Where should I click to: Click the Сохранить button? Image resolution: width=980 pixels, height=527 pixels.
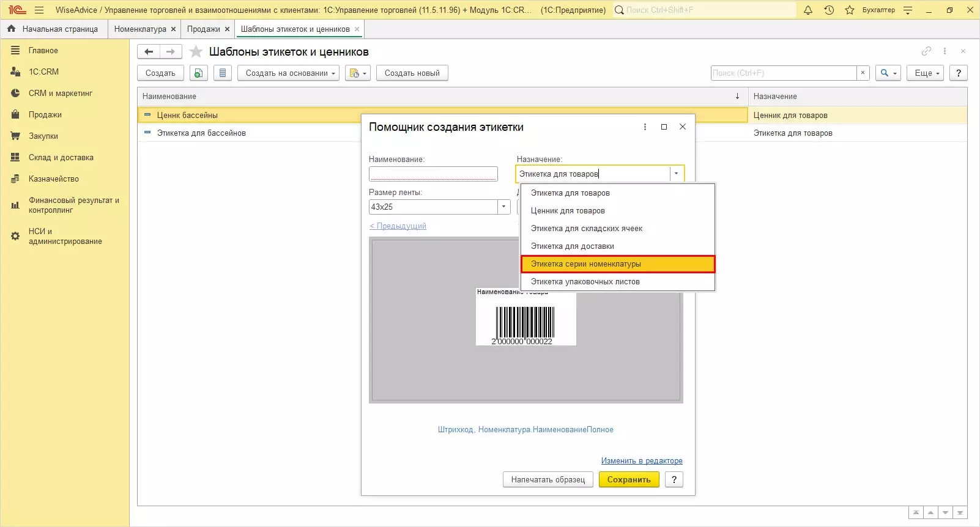[629, 480]
